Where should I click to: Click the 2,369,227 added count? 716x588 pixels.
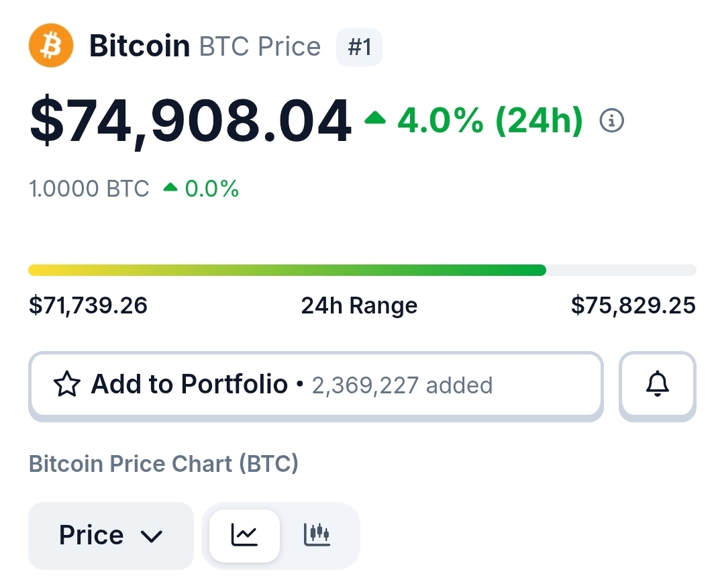(x=402, y=385)
